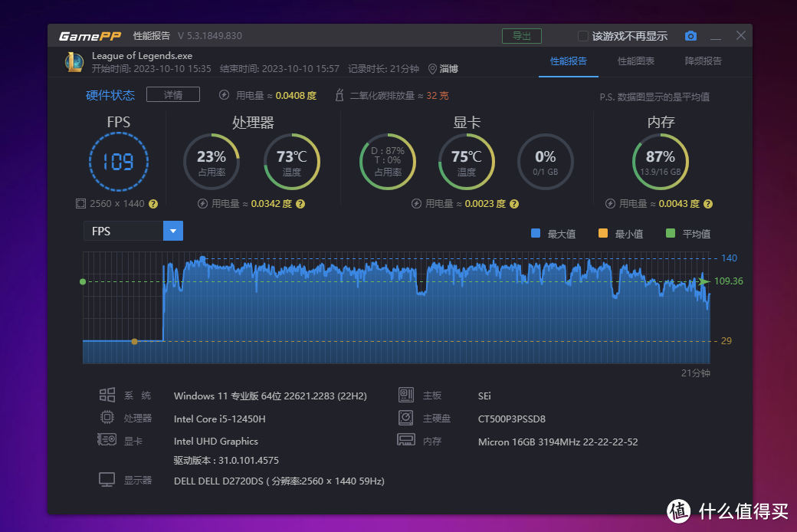
Task: Click the CPU chip icon beside 处理器 row
Action: 107,418
